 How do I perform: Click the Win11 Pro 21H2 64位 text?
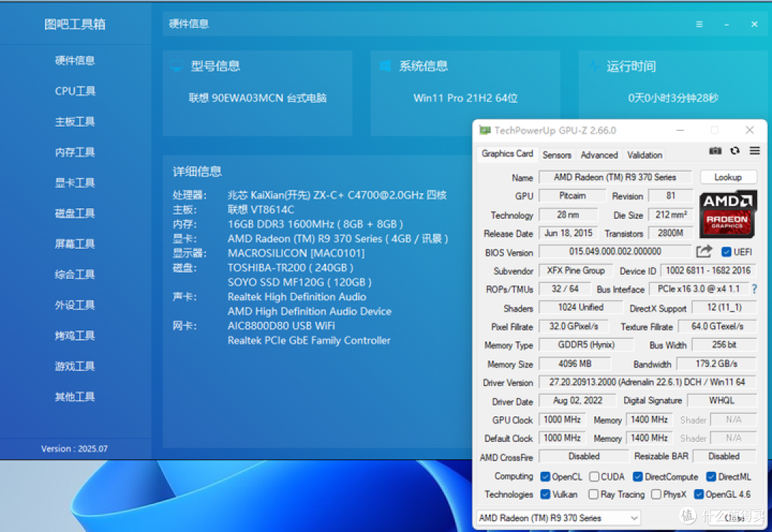pyautogui.click(x=465, y=98)
